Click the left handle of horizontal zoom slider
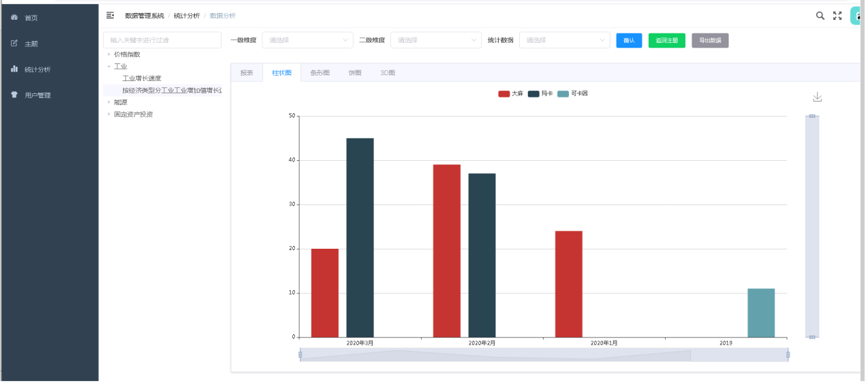 coord(300,354)
